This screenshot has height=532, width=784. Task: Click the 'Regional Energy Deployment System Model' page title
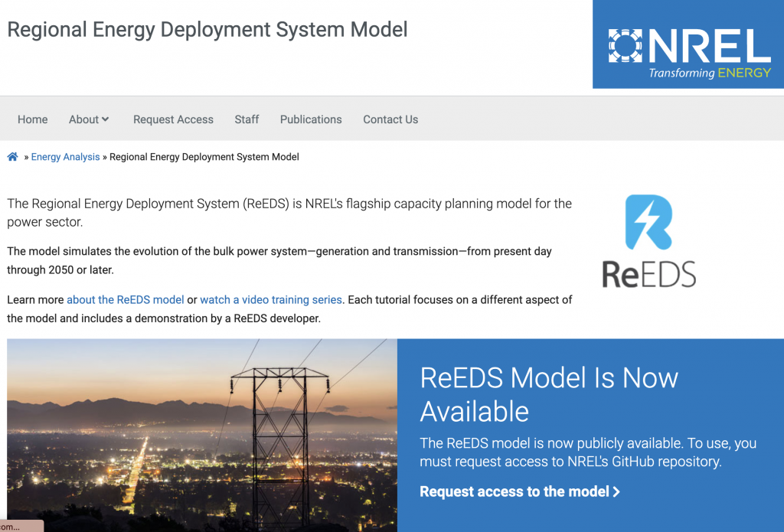207,30
